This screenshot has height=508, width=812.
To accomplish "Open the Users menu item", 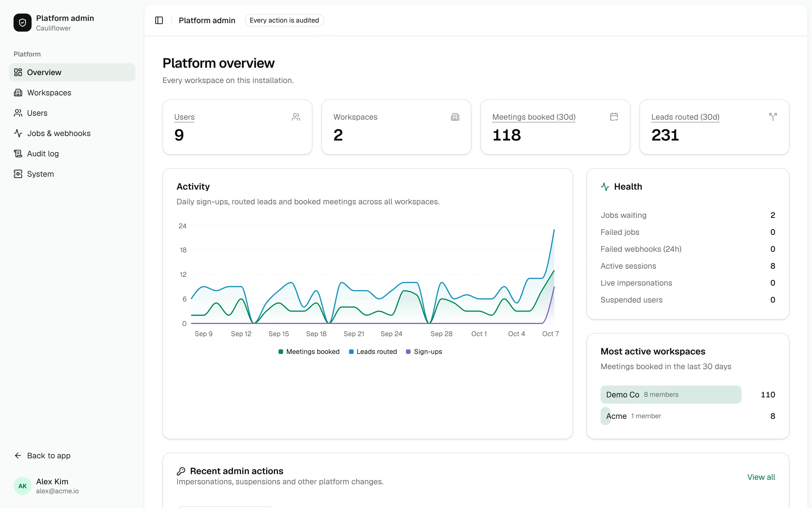I will tap(72, 113).
